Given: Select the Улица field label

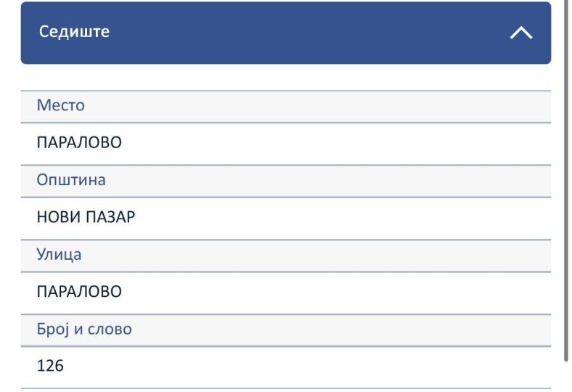Looking at the screenshot, I should [59, 255].
